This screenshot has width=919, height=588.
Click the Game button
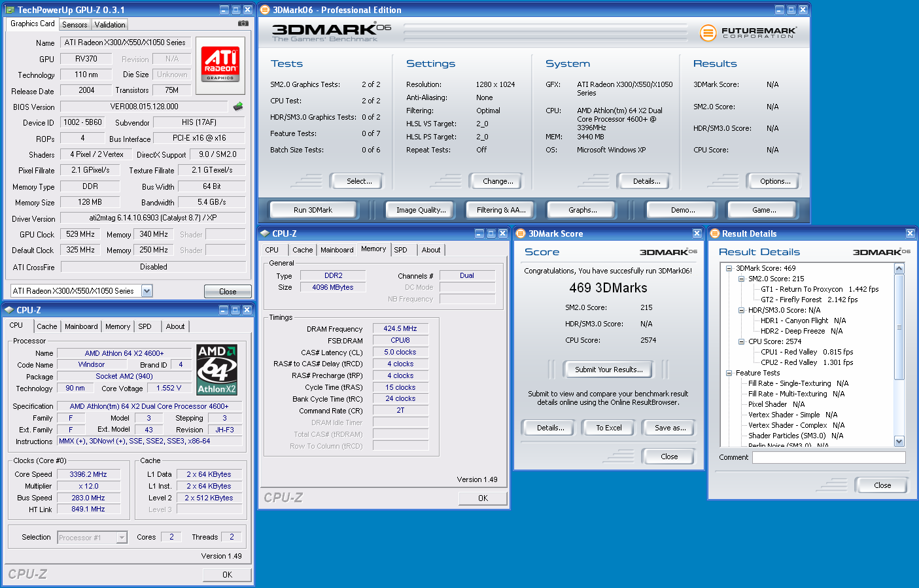[x=764, y=210]
